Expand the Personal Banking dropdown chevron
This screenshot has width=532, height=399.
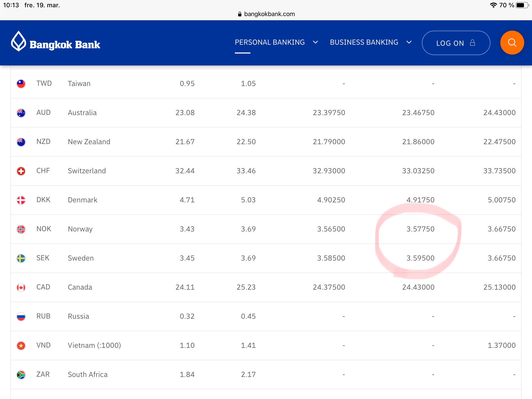pos(315,42)
